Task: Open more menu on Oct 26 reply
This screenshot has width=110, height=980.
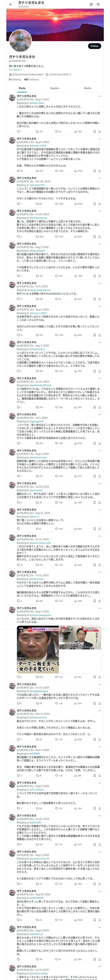Action: coord(100,178)
